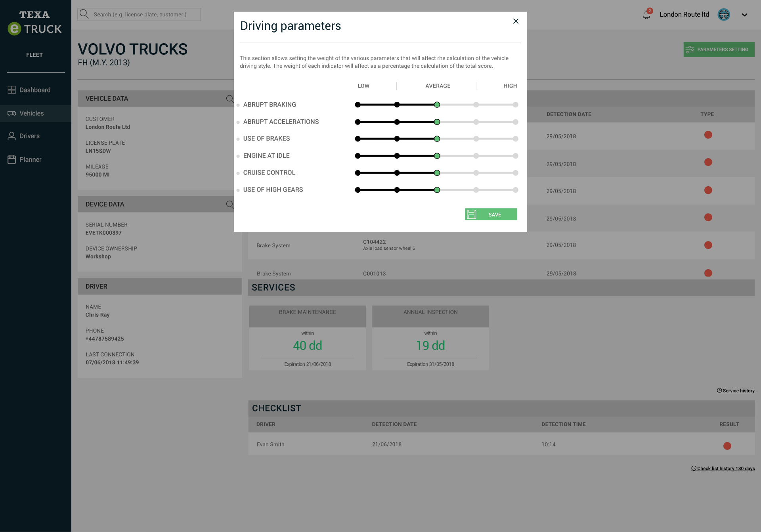The width and height of the screenshot is (761, 532).
Task: Focus the license plate search field
Action: [139, 14]
